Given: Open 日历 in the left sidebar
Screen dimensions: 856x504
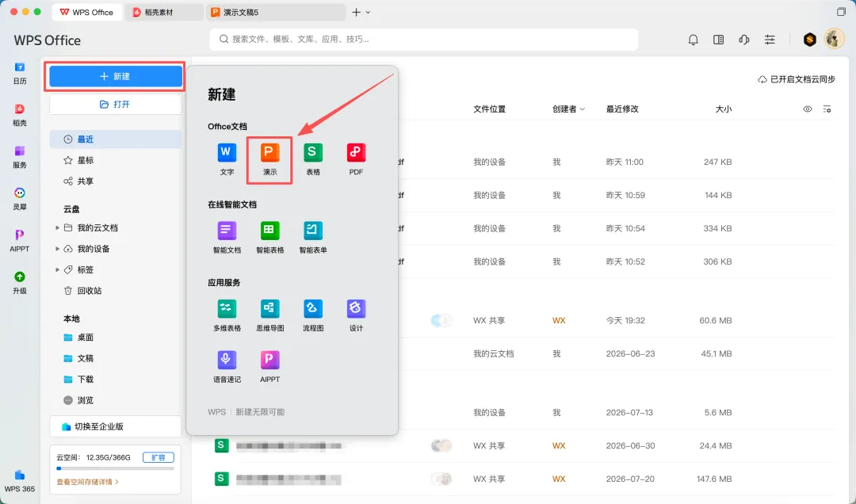Looking at the screenshot, I should pos(20,73).
